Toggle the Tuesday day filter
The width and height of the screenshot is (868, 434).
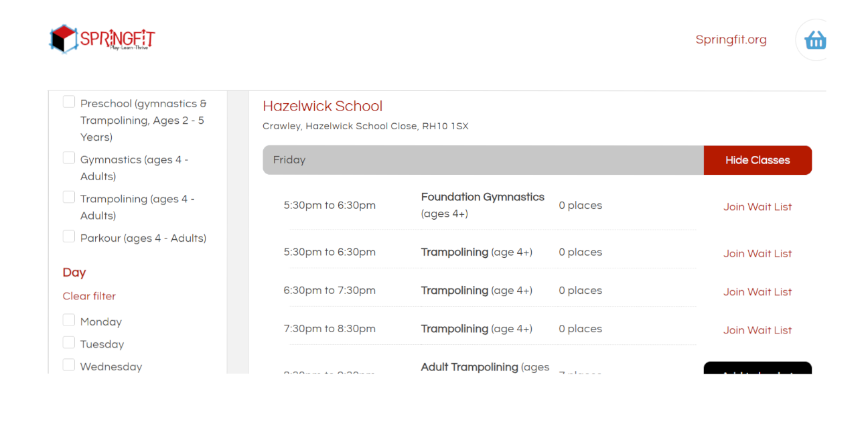click(x=69, y=343)
